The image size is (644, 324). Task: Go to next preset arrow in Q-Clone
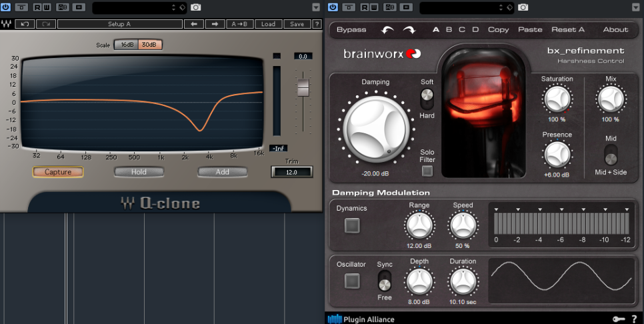(x=215, y=24)
